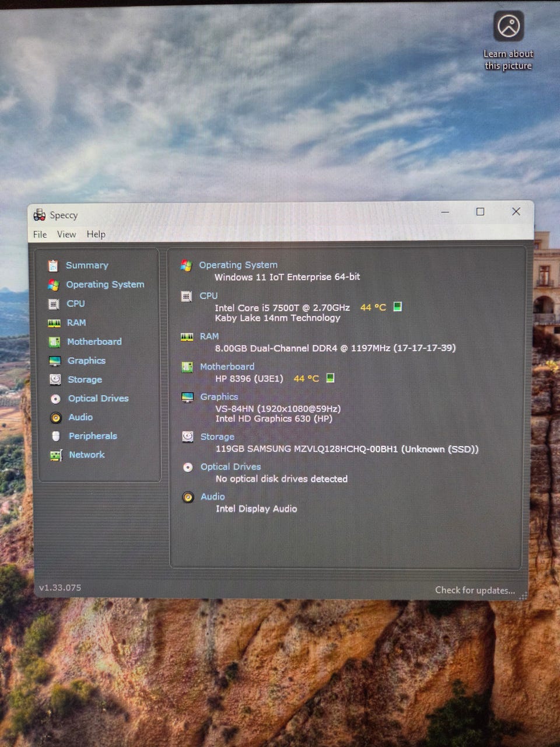Click the Motherboard temperature 44 °C value

coord(306,379)
